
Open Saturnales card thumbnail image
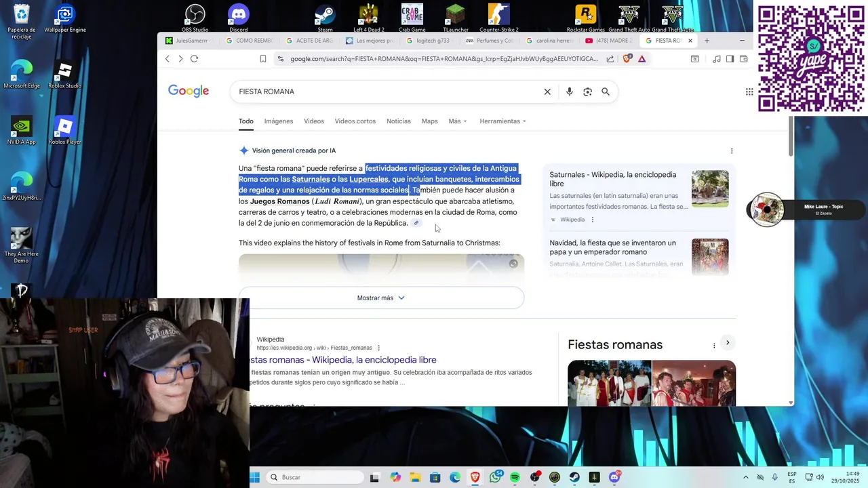pos(710,189)
